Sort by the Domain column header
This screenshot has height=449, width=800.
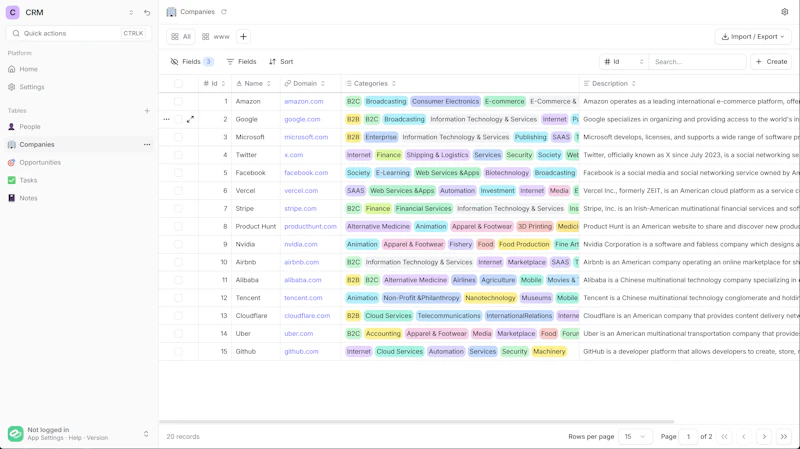coord(305,84)
